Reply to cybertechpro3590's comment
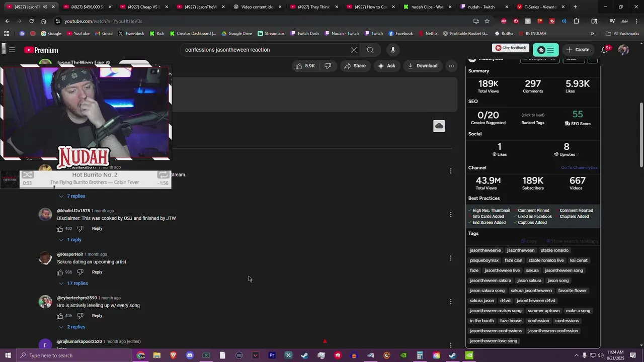The width and height of the screenshot is (644, 362). point(97,316)
